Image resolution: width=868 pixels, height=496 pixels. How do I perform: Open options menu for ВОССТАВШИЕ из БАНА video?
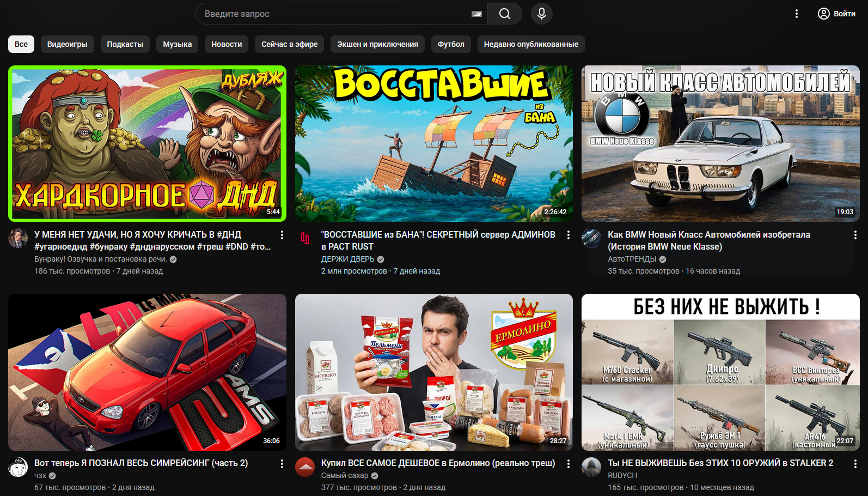click(569, 235)
